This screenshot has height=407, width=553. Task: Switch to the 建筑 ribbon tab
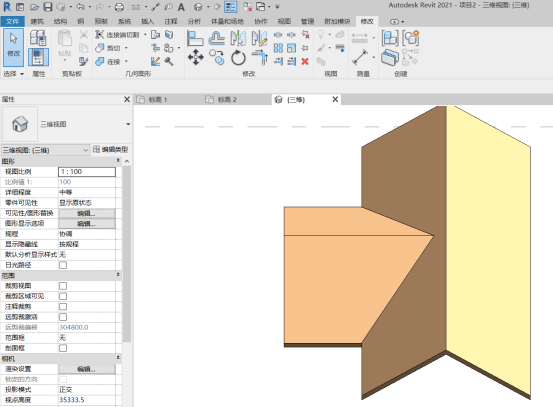pos(37,22)
